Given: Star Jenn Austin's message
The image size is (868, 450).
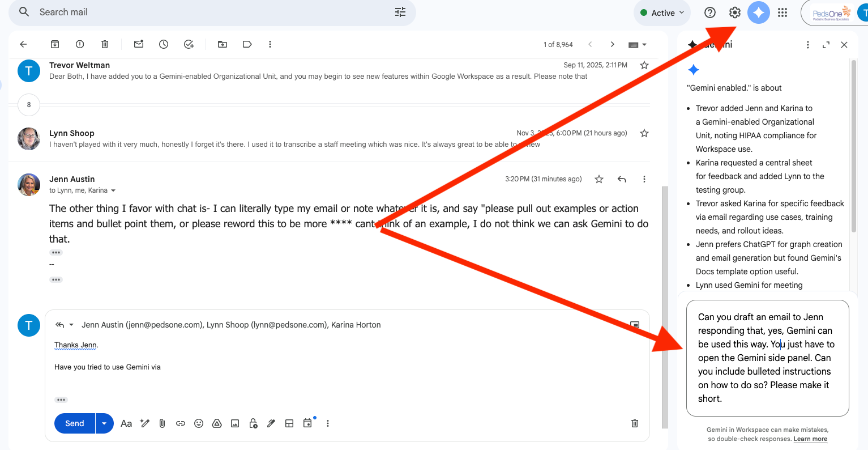Looking at the screenshot, I should [599, 179].
